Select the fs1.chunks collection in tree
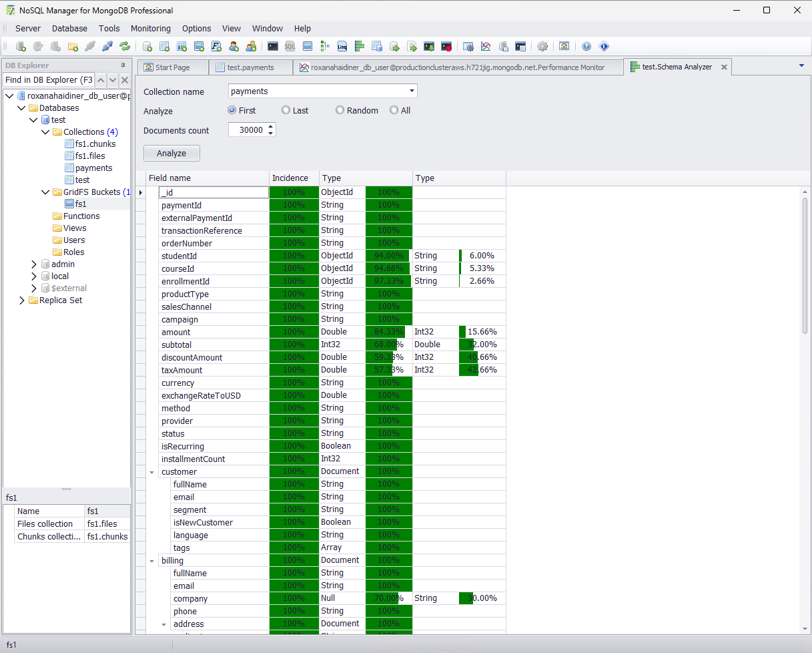 [95, 144]
